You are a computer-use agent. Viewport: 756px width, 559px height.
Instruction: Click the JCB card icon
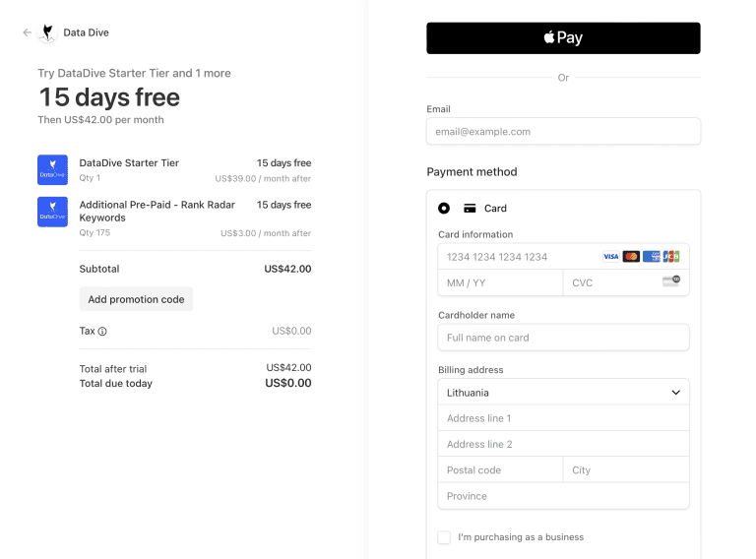[x=671, y=256]
